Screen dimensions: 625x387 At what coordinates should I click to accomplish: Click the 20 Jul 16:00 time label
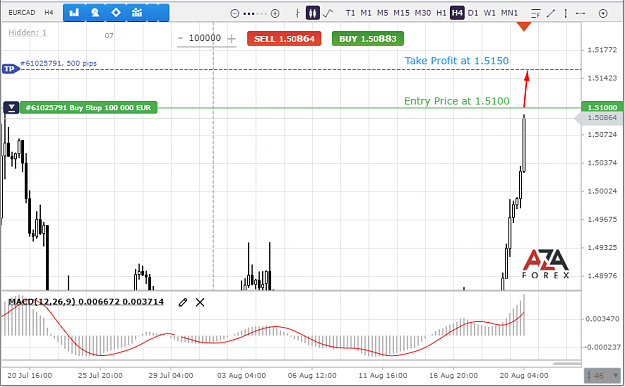point(30,376)
